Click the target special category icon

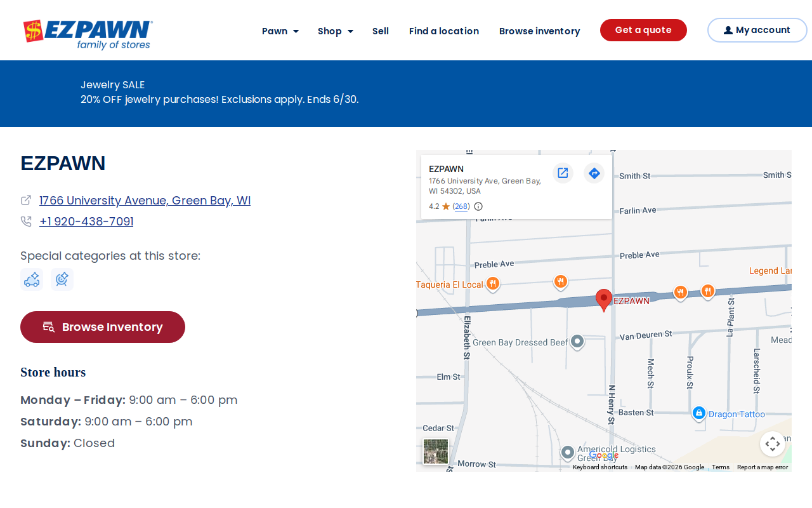62,279
